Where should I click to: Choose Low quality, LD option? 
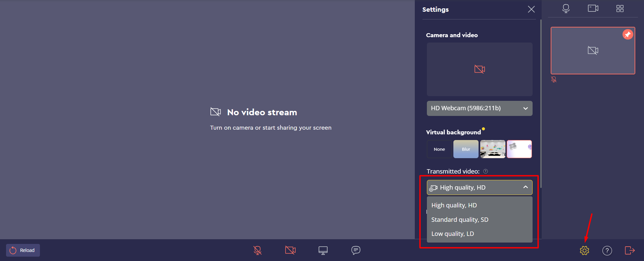(452, 234)
